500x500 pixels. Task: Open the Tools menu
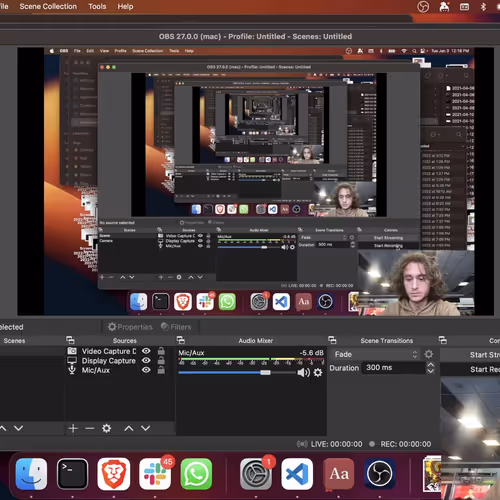(x=97, y=6)
